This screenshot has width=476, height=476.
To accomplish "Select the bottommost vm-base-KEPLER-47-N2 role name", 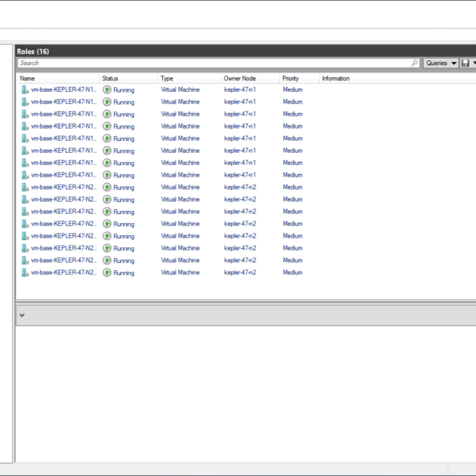I will (x=63, y=273).
